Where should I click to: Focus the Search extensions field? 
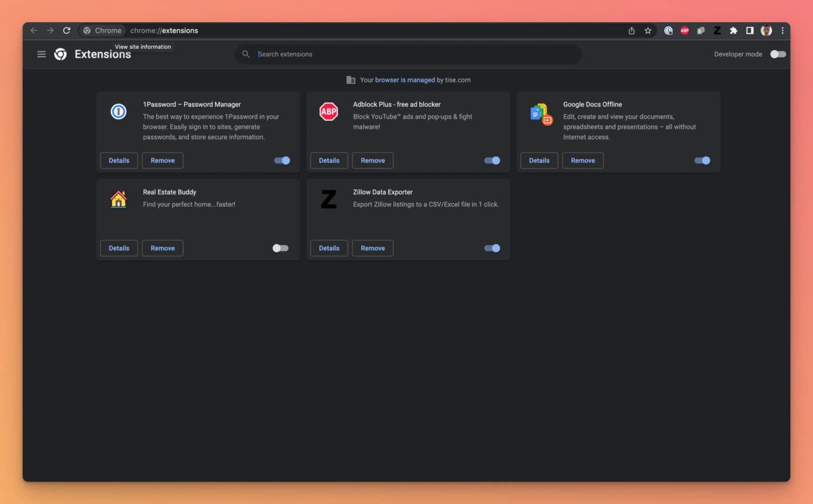(x=408, y=54)
